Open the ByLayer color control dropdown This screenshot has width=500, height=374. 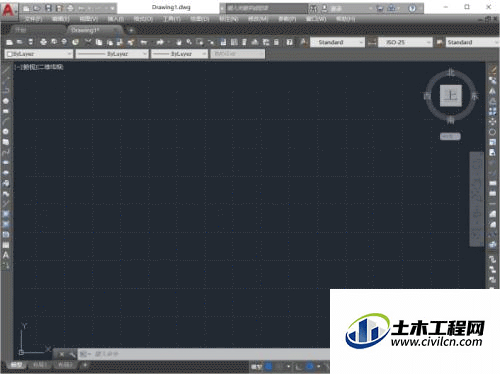click(38, 54)
